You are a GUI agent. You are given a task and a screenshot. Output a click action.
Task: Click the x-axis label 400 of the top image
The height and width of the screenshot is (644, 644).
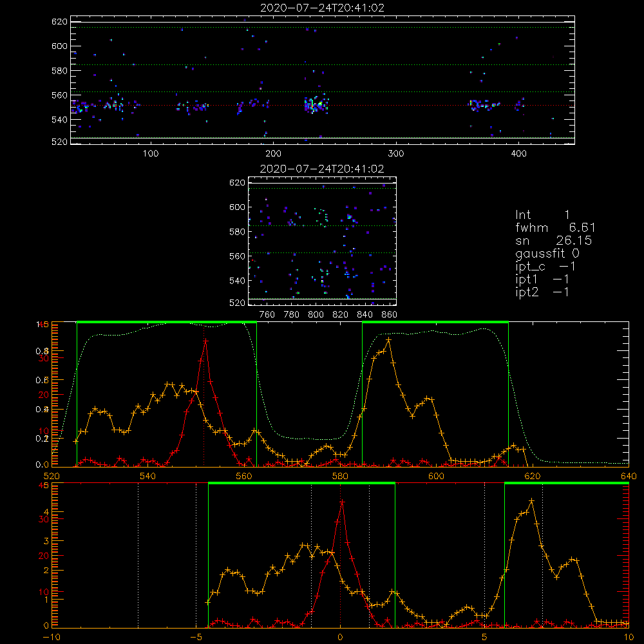pyautogui.click(x=518, y=154)
